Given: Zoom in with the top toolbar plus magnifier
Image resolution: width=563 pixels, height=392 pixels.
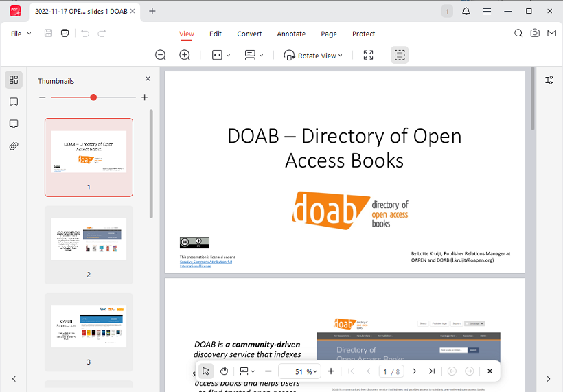Looking at the screenshot, I should point(185,56).
